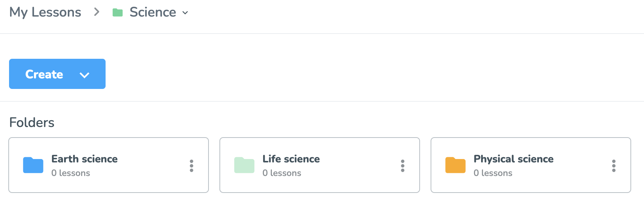This screenshot has width=644, height=205.
Task: Click the orange Physical science folder icon
Action: [x=455, y=165]
